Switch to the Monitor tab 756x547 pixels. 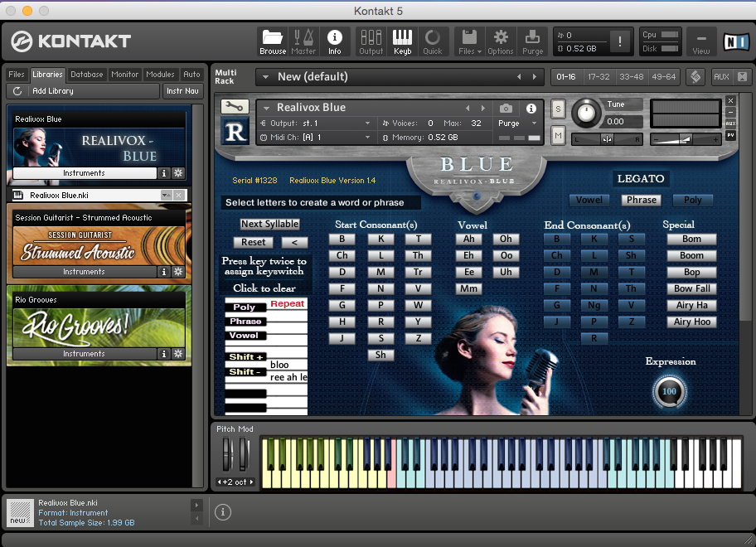(125, 75)
